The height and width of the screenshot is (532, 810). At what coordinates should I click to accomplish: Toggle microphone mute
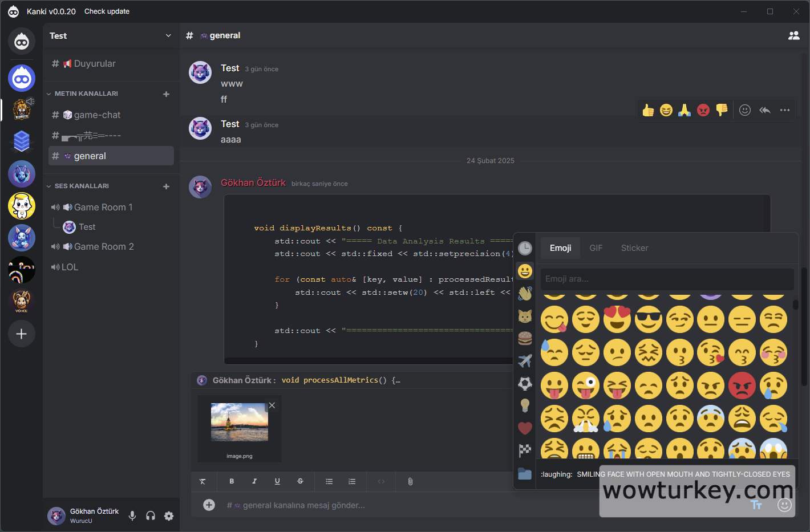[x=132, y=516]
